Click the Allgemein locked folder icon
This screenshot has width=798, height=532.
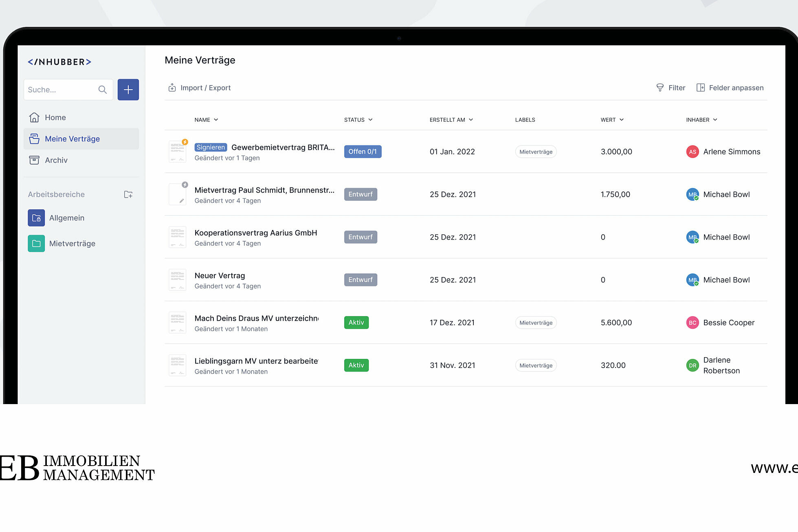click(36, 218)
